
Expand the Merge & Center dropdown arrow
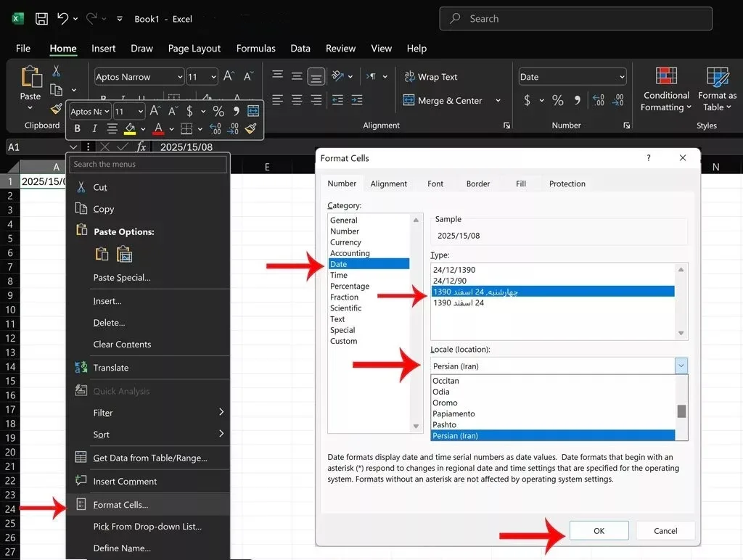click(x=498, y=100)
